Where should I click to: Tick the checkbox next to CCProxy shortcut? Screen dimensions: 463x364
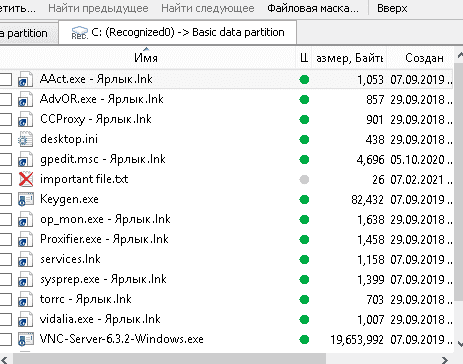point(6,120)
